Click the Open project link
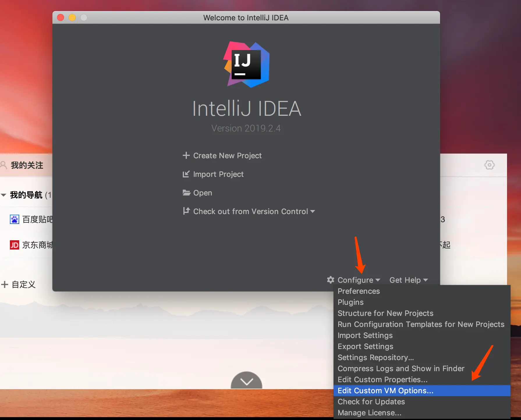 pos(203,193)
